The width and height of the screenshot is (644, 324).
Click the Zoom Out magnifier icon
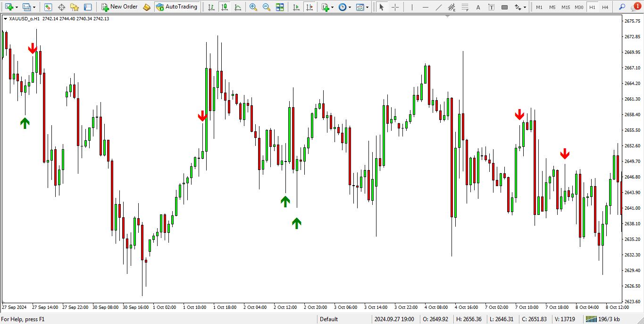pos(267,7)
